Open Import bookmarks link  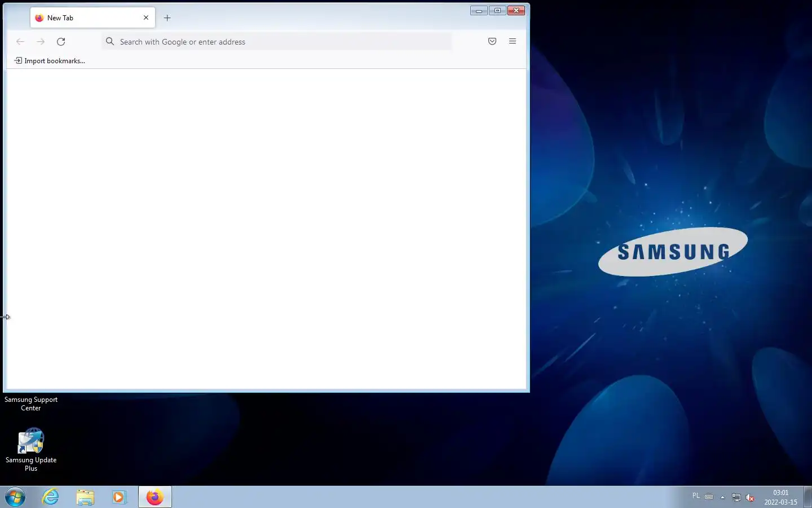tap(50, 60)
